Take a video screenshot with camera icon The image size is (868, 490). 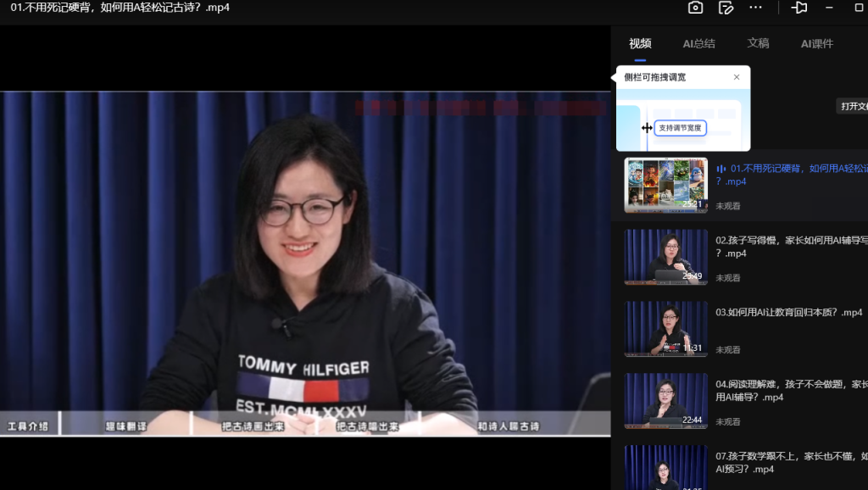tap(695, 8)
